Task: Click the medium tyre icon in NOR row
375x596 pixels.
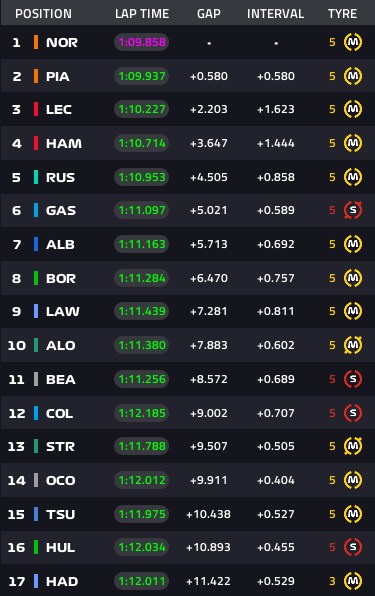Action: tap(353, 42)
